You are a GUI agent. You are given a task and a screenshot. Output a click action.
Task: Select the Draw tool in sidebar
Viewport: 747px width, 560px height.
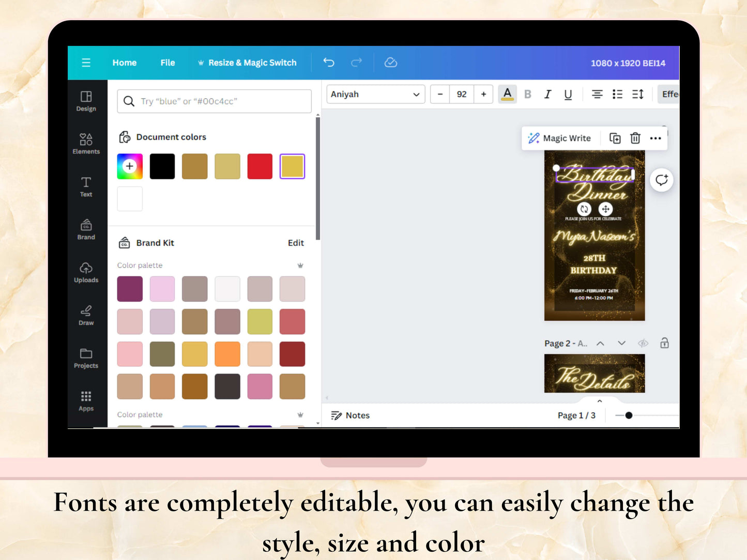coord(86,315)
